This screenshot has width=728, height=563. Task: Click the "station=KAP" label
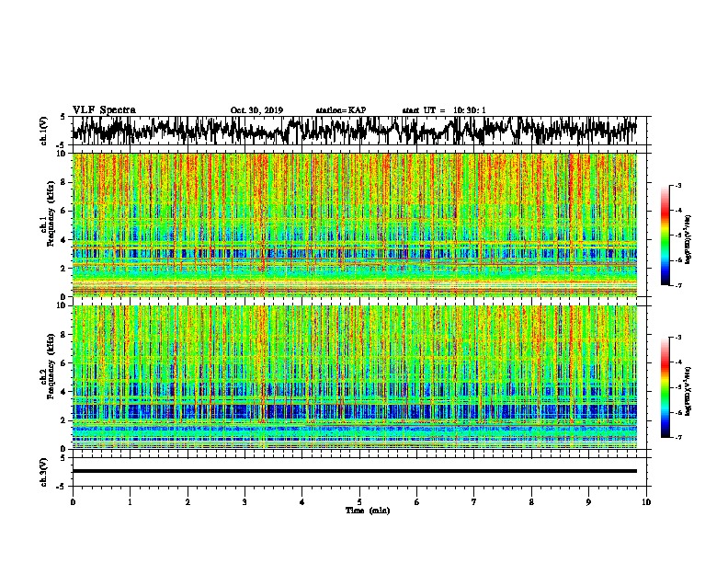[341, 110]
